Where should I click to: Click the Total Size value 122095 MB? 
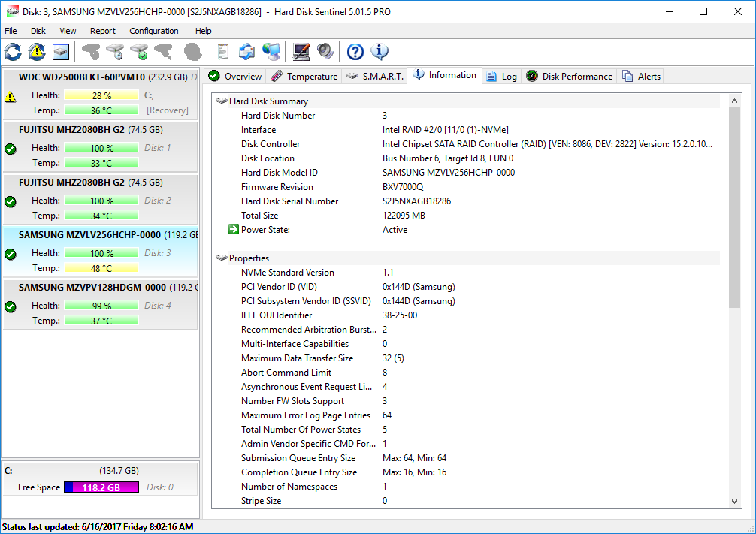[x=404, y=216]
